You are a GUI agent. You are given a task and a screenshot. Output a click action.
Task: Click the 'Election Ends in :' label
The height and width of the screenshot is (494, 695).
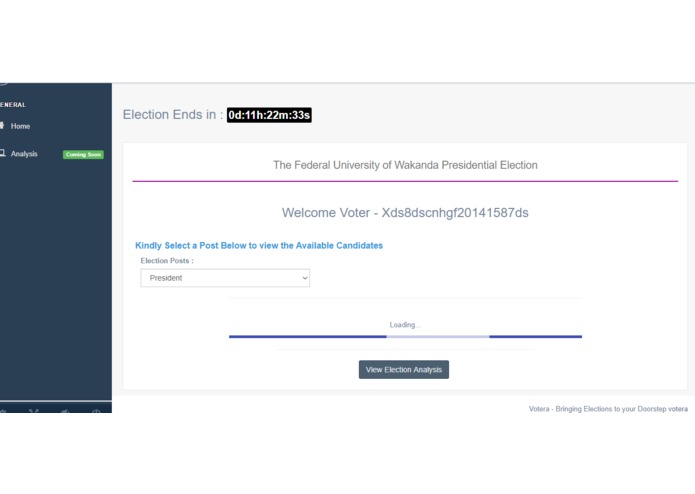click(x=173, y=115)
